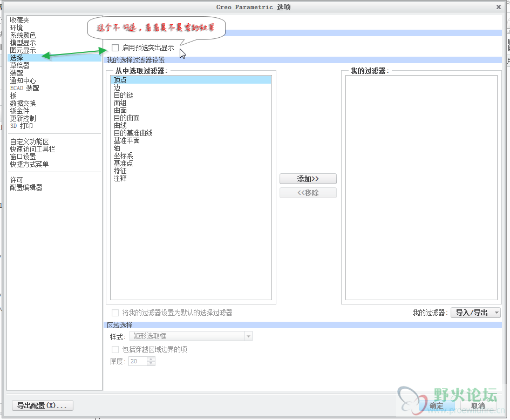This screenshot has height=420, width=510.
Task: Select 注释 in the filter list
Action: pyautogui.click(x=120, y=178)
